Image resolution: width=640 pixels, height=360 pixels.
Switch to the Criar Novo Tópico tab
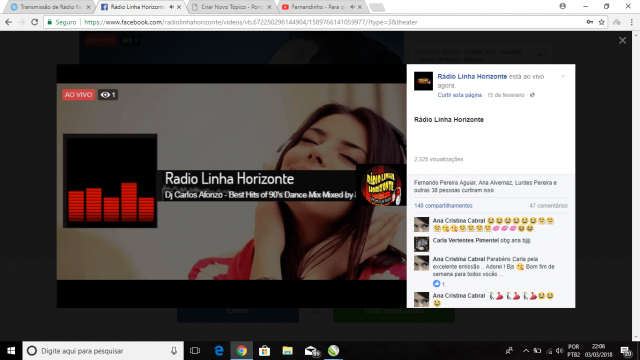(232, 7)
